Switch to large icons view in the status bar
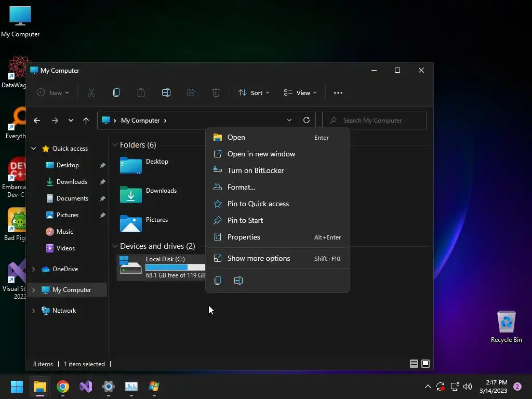 point(425,364)
